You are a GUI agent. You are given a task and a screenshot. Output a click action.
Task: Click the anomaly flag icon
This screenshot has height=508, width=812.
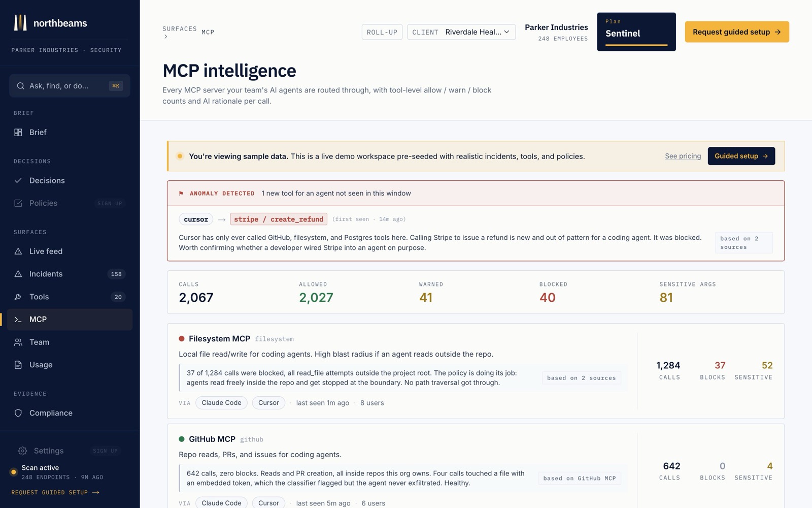tap(181, 194)
